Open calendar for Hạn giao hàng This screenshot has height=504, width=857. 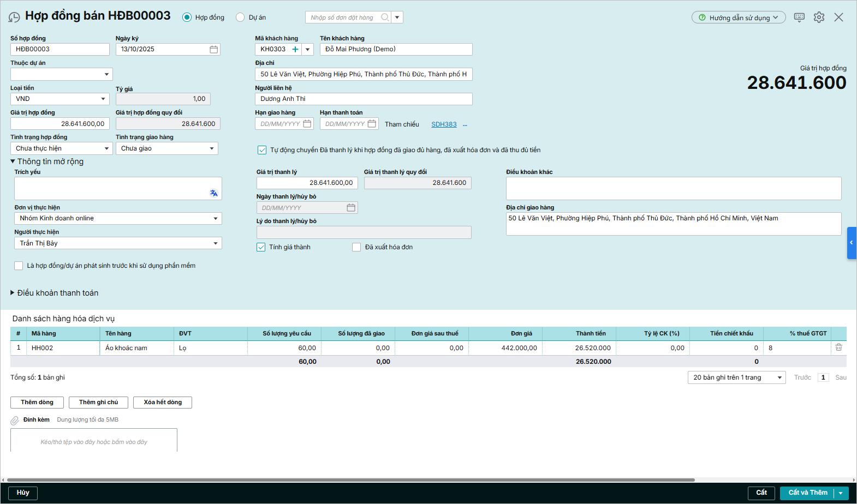coord(307,124)
